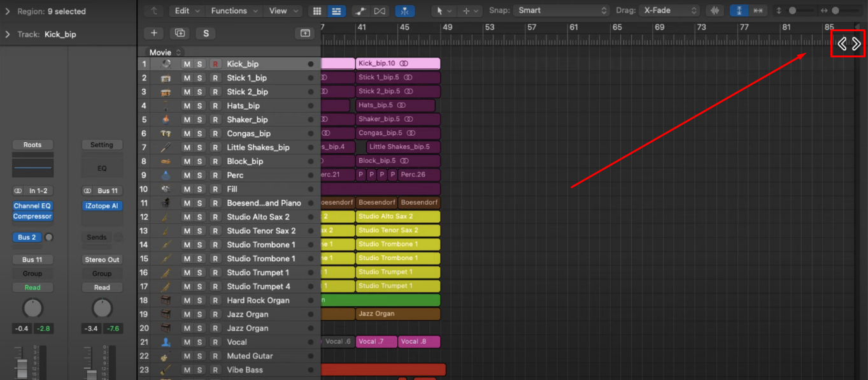The height and width of the screenshot is (380, 868).
Task: Click the duplicate track icon
Action: (x=180, y=33)
